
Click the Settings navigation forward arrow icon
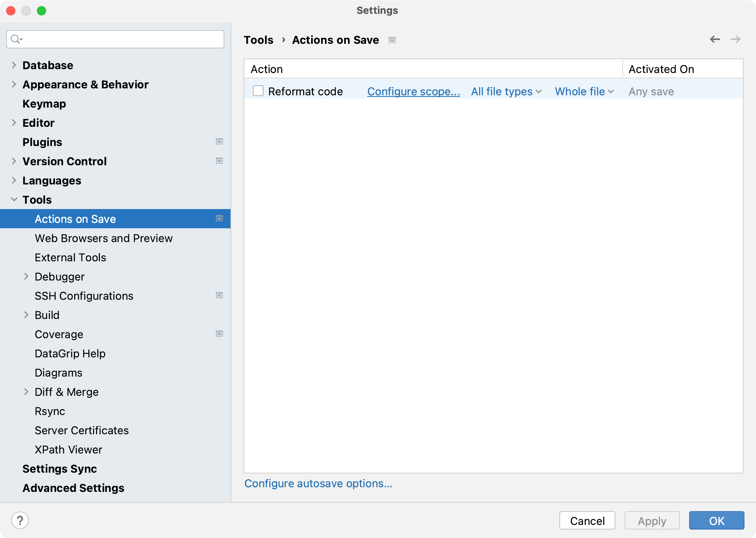point(736,39)
